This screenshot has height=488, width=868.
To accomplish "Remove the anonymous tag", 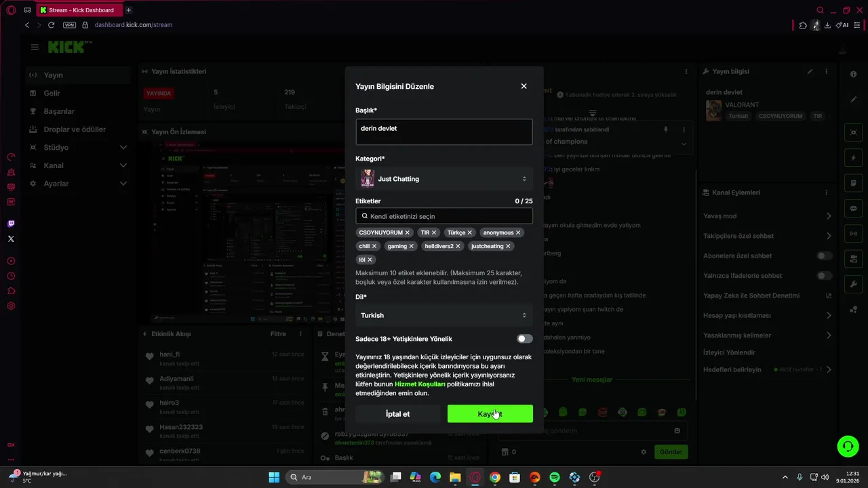I will point(518,232).
